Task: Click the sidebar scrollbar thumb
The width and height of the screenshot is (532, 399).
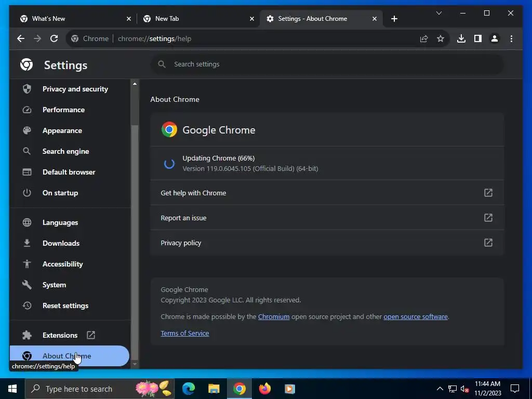Action: (135, 243)
